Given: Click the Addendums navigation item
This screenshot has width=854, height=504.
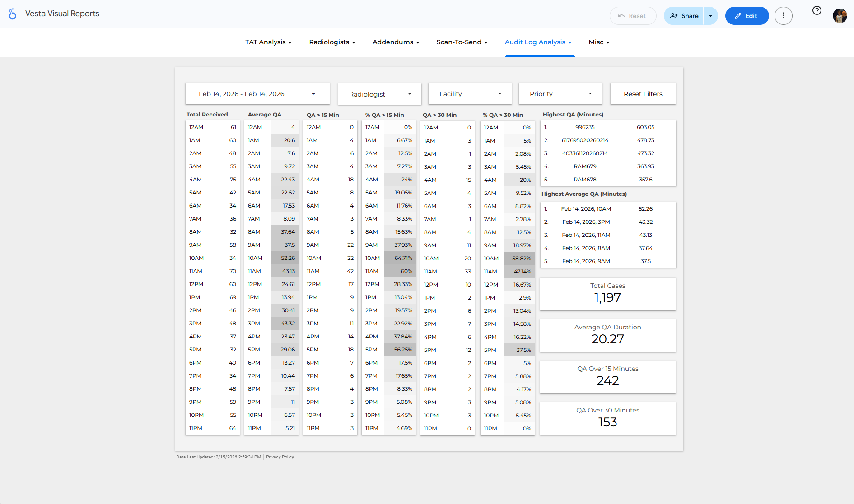Looking at the screenshot, I should [396, 42].
